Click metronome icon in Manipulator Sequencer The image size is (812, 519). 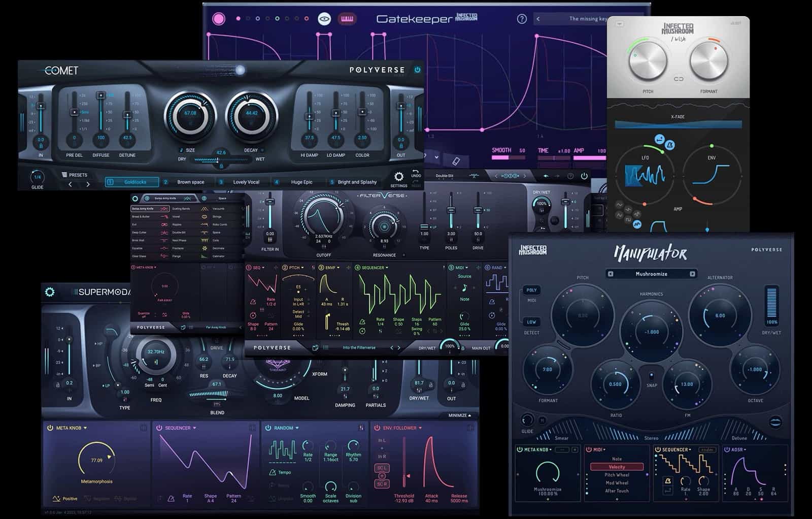click(668, 480)
